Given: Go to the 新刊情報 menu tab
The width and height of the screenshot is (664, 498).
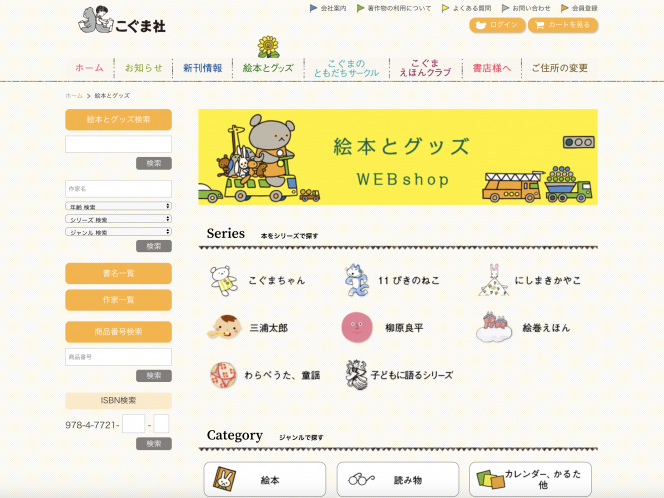Looking at the screenshot, I should (x=202, y=68).
